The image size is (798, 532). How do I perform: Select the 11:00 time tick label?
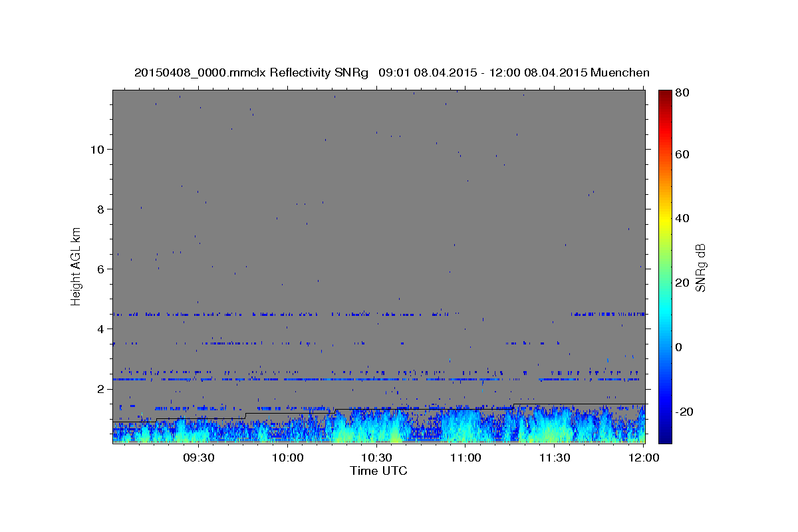point(465,458)
